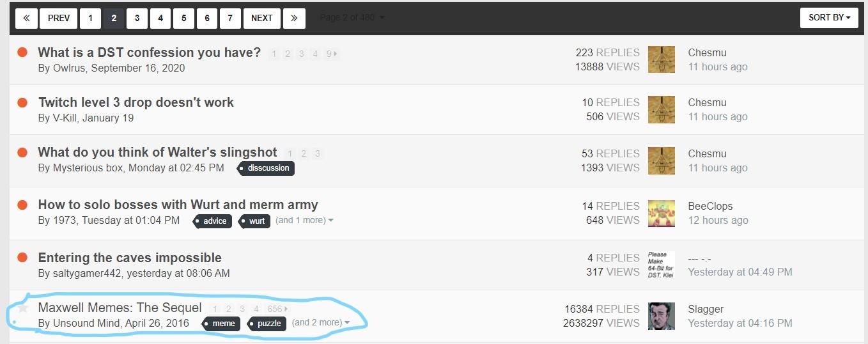The width and height of the screenshot is (868, 344).
Task: Click unread dot for Wurt merm army topic
Action: point(22,205)
